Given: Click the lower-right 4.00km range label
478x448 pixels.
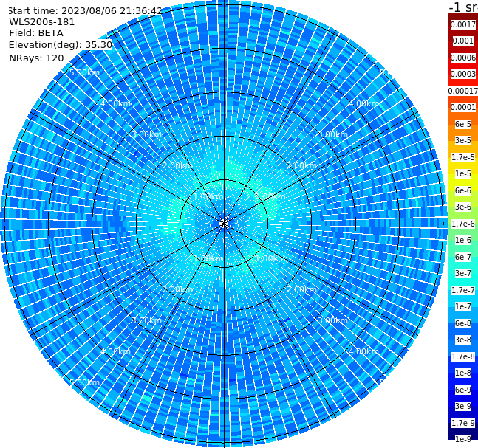Looking at the screenshot, I should pyautogui.click(x=363, y=351).
